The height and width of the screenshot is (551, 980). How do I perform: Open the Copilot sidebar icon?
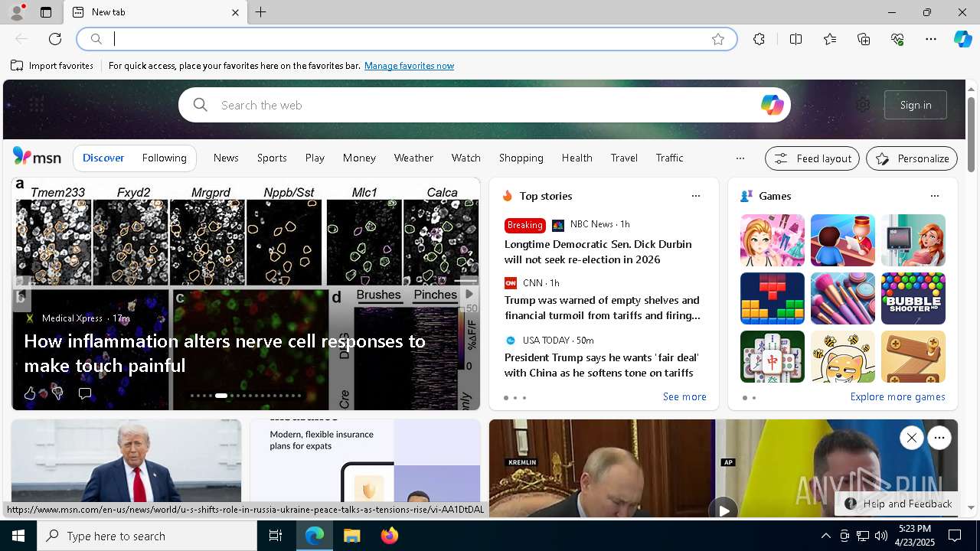pos(962,39)
